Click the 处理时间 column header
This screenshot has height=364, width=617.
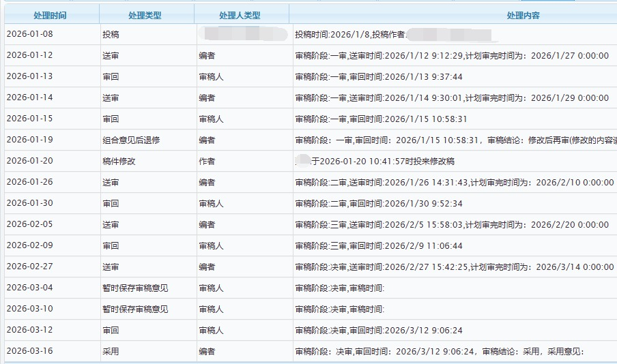50,15
